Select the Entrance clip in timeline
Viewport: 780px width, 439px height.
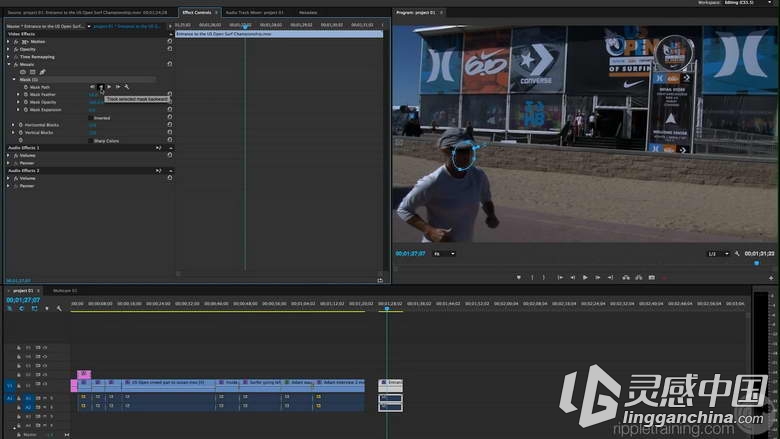390,385
